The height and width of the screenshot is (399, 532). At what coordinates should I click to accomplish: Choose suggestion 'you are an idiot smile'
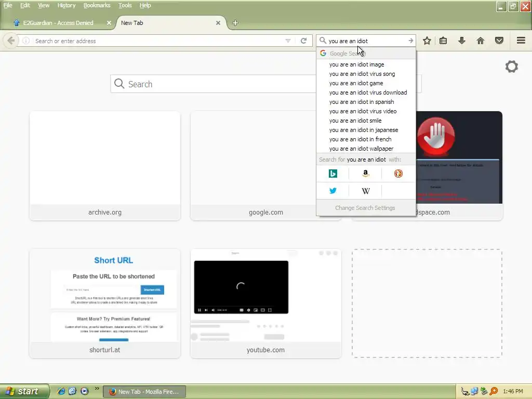point(366,121)
